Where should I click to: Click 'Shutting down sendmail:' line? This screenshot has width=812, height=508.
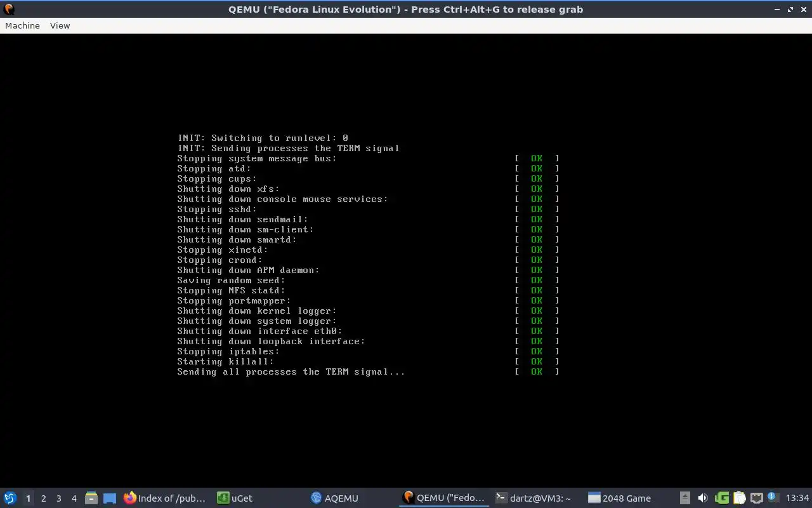pos(242,219)
